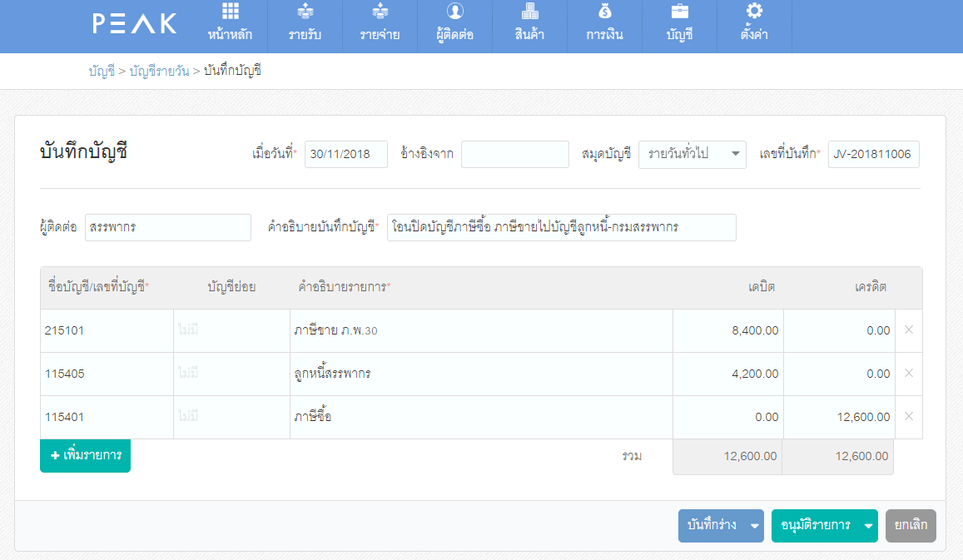Click the PEAK logo
963x560 pixels.
(133, 24)
